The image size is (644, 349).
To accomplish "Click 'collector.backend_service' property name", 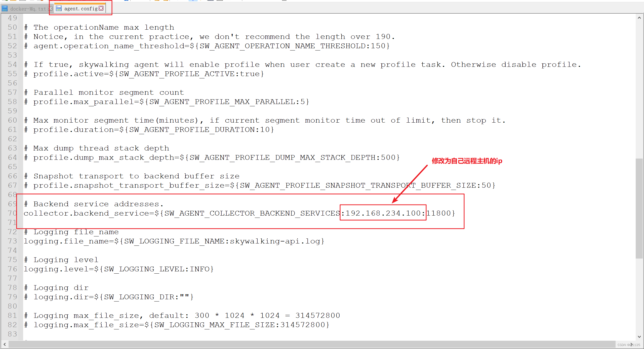I will 86,213.
